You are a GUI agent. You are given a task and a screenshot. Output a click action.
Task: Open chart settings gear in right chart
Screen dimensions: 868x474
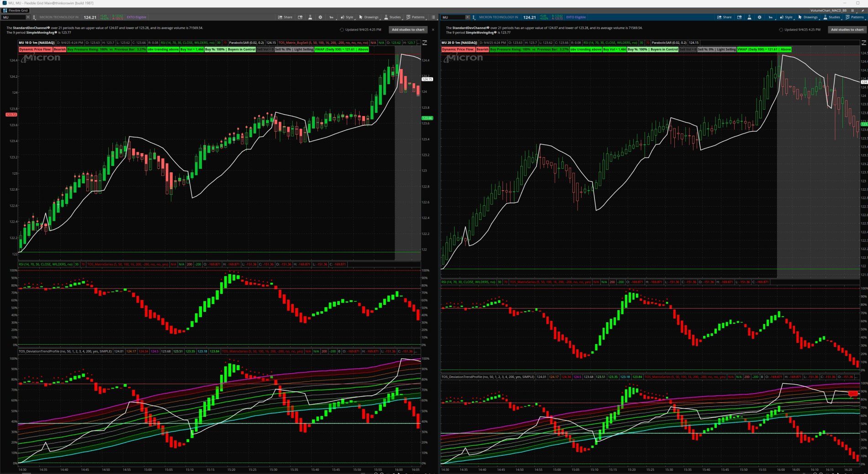point(759,17)
